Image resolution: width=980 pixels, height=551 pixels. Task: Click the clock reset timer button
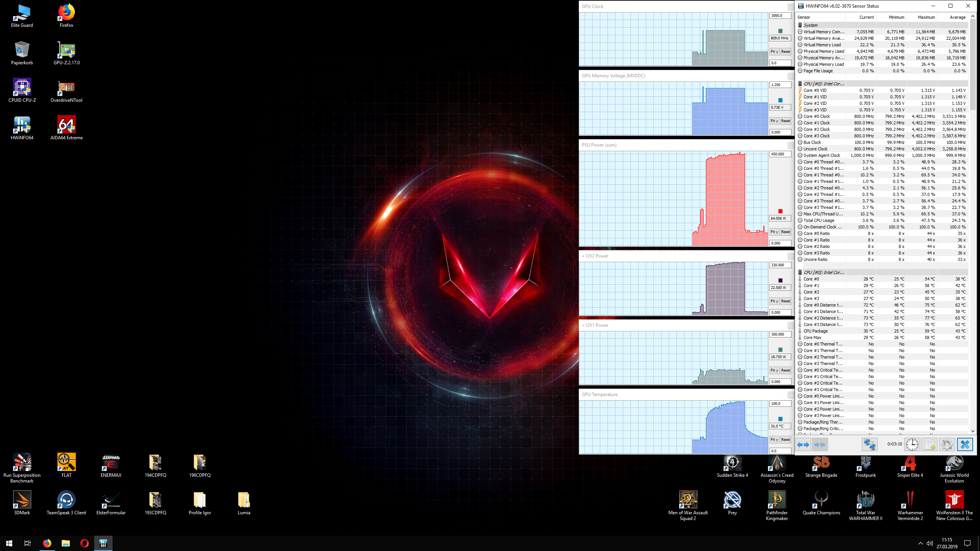[x=912, y=445]
